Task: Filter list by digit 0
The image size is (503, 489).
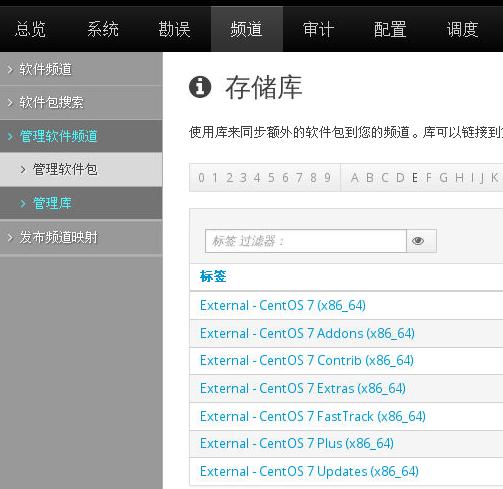Action: pyautogui.click(x=201, y=178)
